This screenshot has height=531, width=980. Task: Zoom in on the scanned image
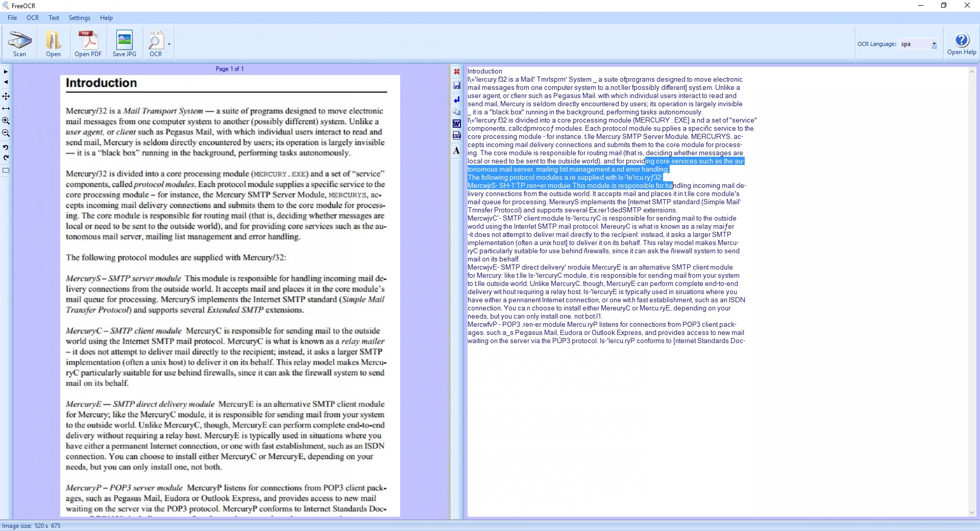coord(6,121)
